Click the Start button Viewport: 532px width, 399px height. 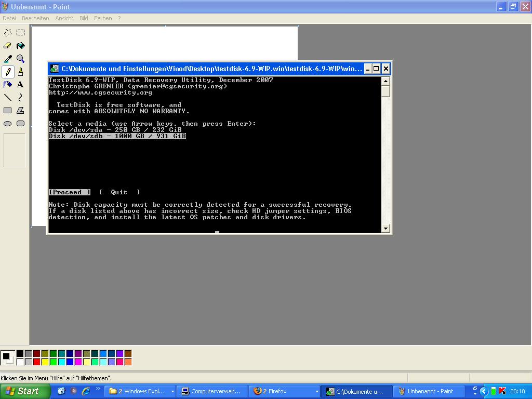pyautogui.click(x=25, y=391)
